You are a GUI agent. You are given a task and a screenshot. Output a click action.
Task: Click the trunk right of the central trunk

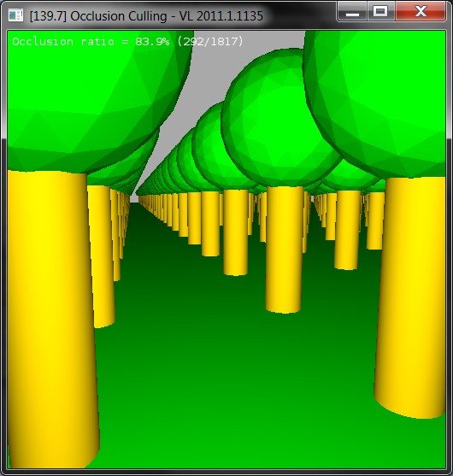(x=347, y=230)
